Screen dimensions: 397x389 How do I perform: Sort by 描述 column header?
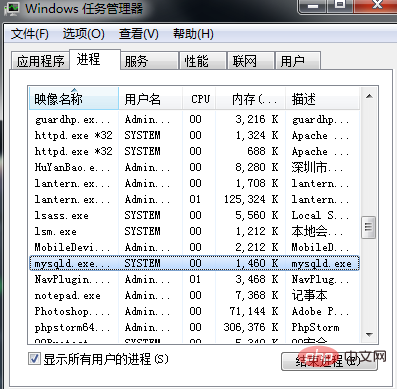322,99
